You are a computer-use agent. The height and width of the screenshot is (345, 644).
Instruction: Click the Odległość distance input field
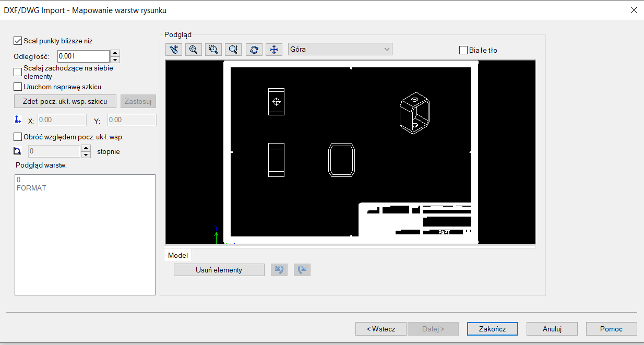(x=83, y=56)
